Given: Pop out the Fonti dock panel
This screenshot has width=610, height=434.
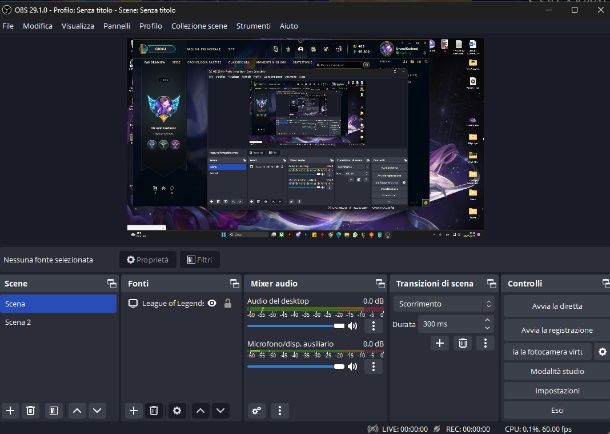Looking at the screenshot, I should [x=234, y=284].
